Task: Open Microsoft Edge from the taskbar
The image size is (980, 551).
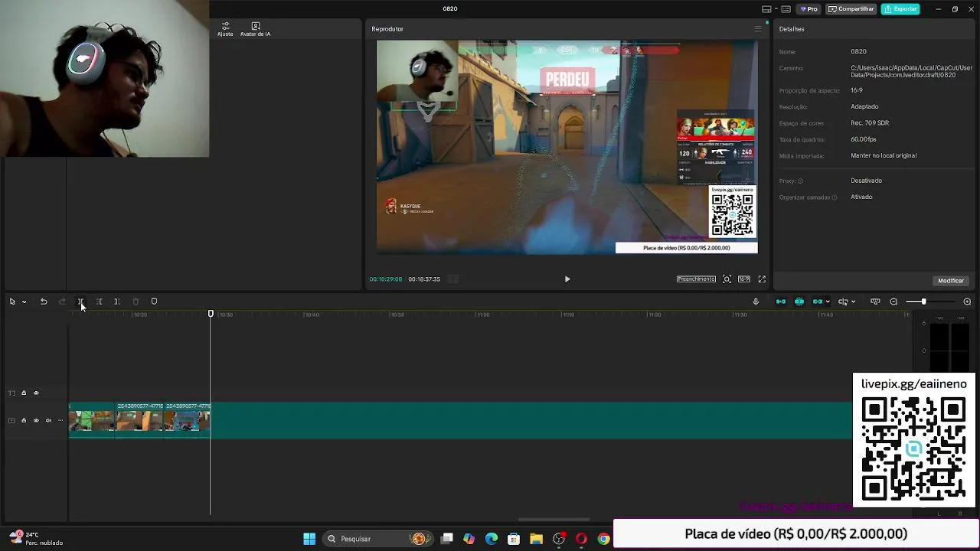Action: (x=491, y=539)
